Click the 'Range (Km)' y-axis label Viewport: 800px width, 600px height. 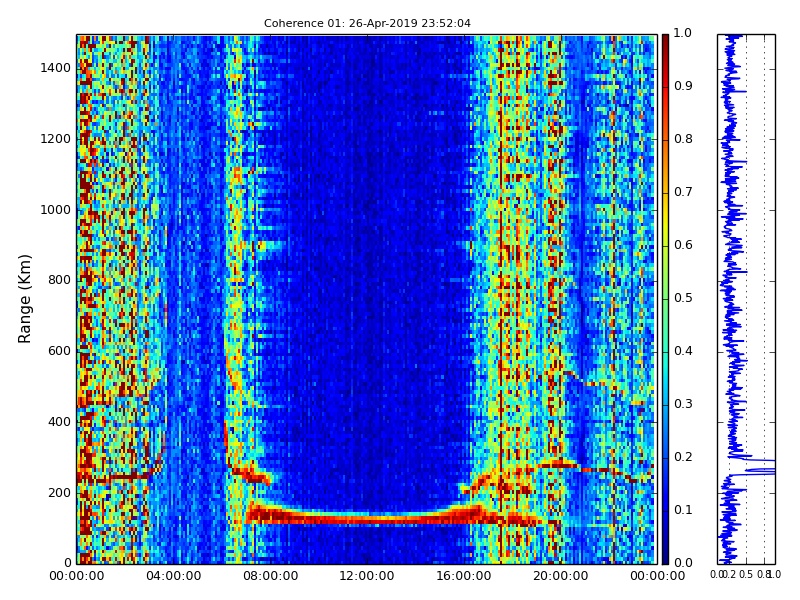pos(24,299)
